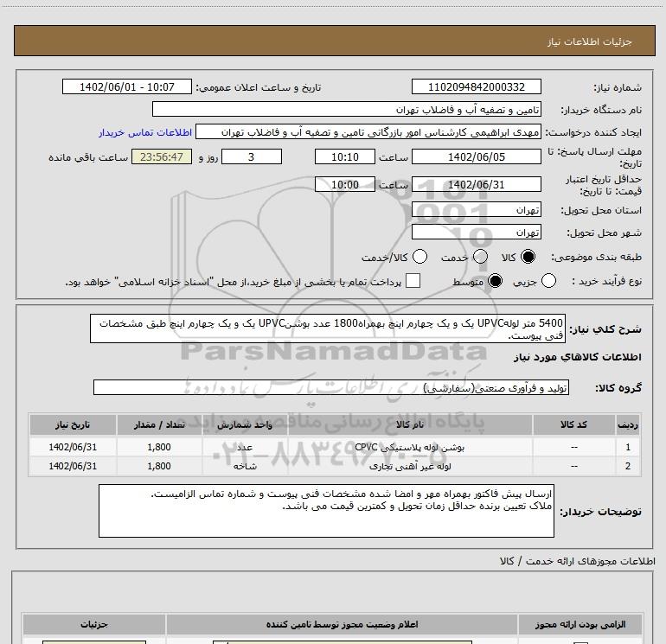The image size is (666, 644).
Task: Click the جزئیات column header
Action: 94,624
